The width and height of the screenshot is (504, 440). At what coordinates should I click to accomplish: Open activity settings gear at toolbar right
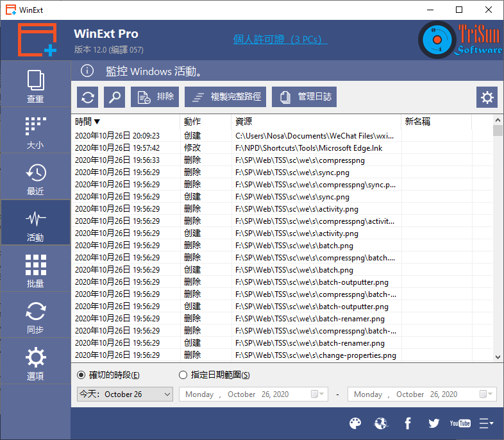pyautogui.click(x=487, y=97)
